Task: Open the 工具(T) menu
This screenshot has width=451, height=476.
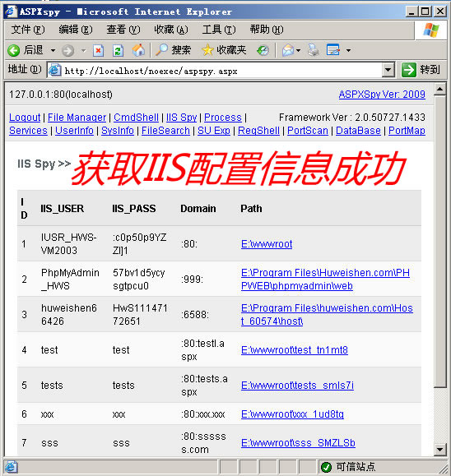Action: pos(219,30)
